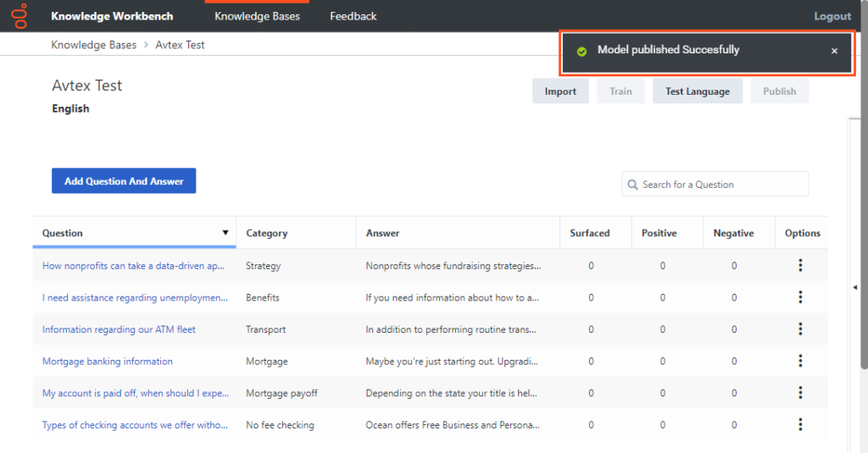
Task: Click the Mortgage payoff category cell
Action: click(281, 393)
